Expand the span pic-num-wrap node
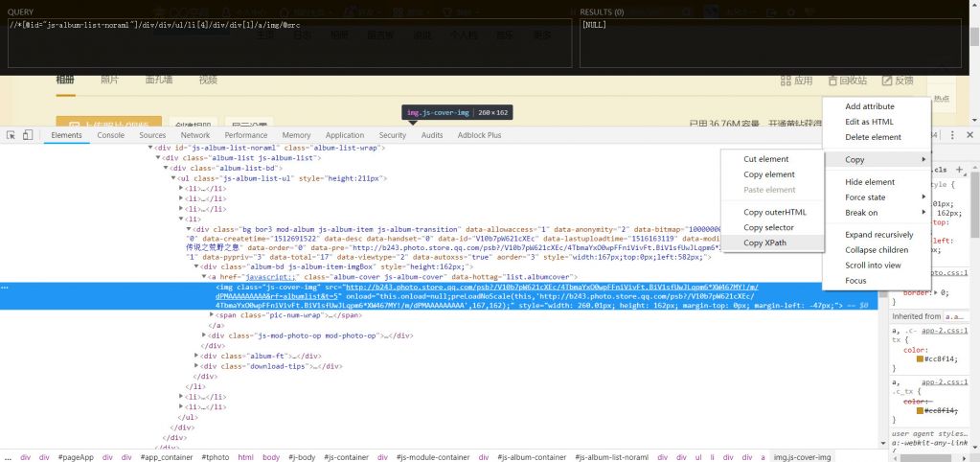980x462 pixels. click(212, 314)
